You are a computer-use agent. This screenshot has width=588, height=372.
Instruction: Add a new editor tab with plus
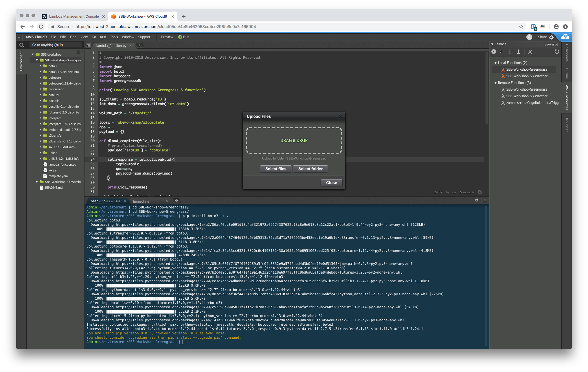point(139,45)
